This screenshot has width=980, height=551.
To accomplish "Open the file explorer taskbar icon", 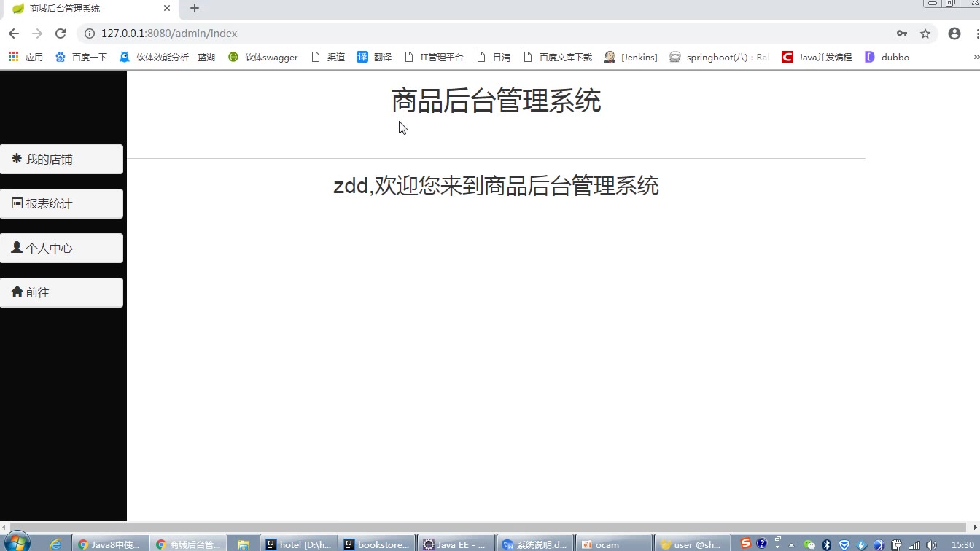I will coord(243,544).
